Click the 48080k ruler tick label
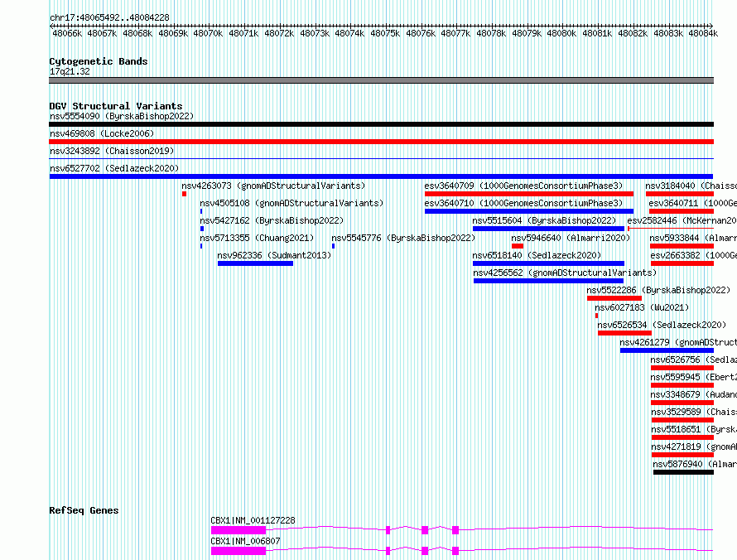The width and height of the screenshot is (737, 560). (x=561, y=33)
